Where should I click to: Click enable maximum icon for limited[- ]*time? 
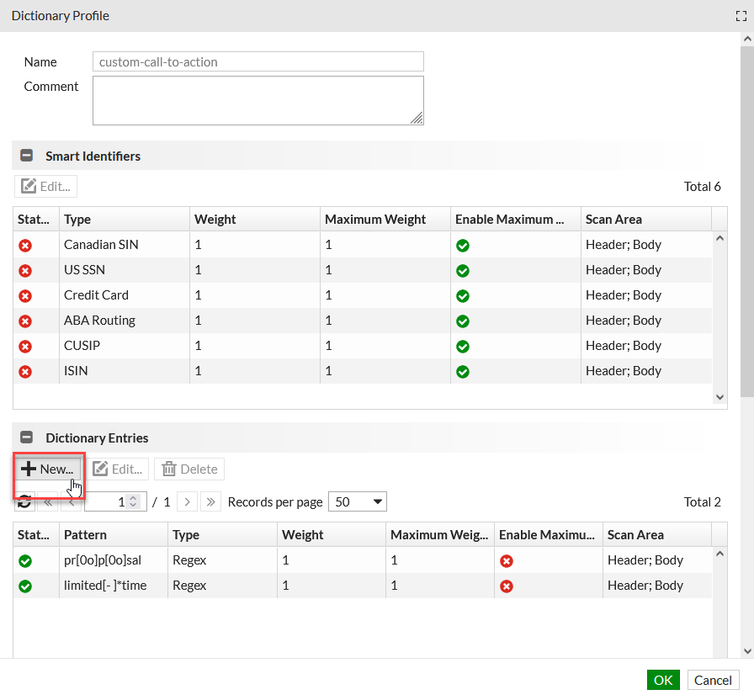507,586
